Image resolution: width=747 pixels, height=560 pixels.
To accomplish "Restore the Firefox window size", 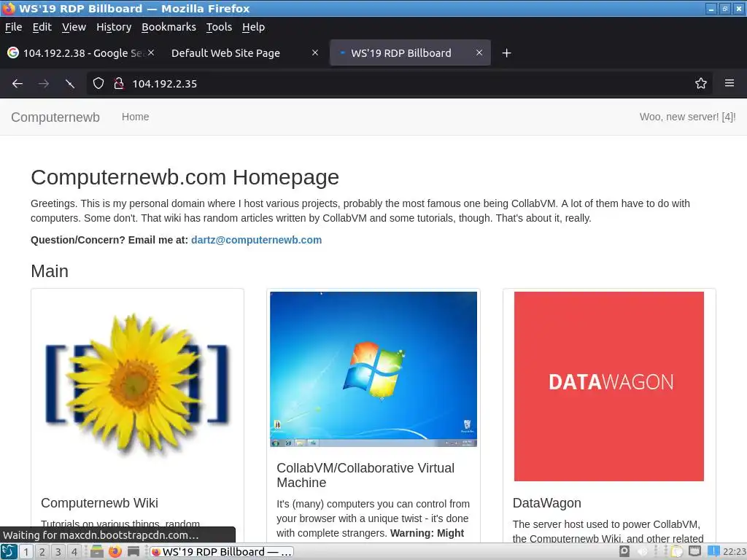I will [725, 9].
